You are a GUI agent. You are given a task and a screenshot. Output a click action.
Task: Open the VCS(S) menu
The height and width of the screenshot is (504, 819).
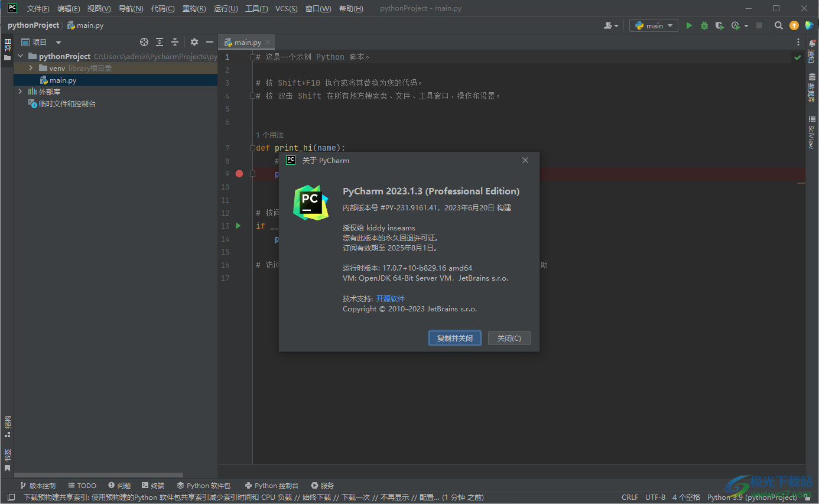tap(286, 8)
